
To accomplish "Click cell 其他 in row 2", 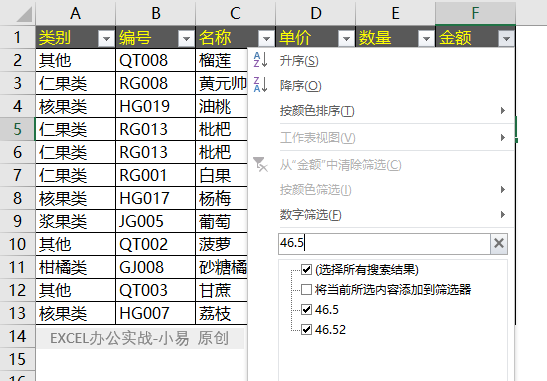I will pyautogui.click(x=75, y=60).
